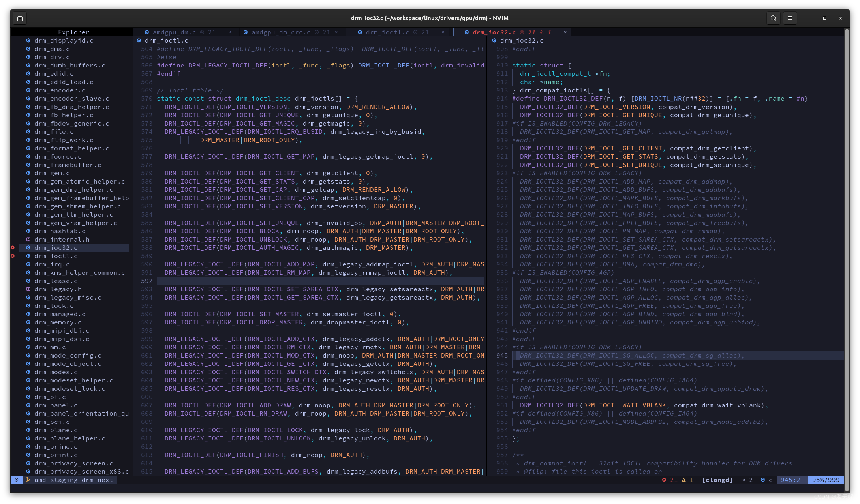
Task: Switch to the amdgpu_dm_crc.c tab
Action: [x=281, y=32]
